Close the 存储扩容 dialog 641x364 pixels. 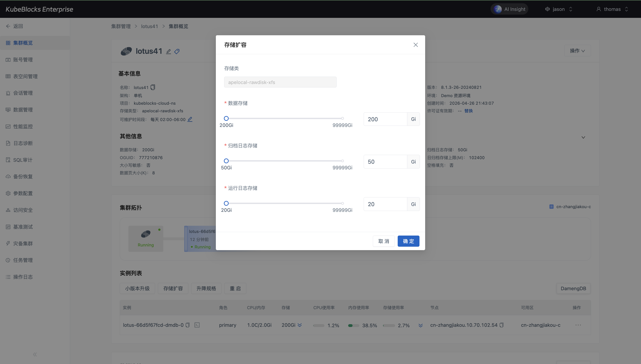coord(416,45)
